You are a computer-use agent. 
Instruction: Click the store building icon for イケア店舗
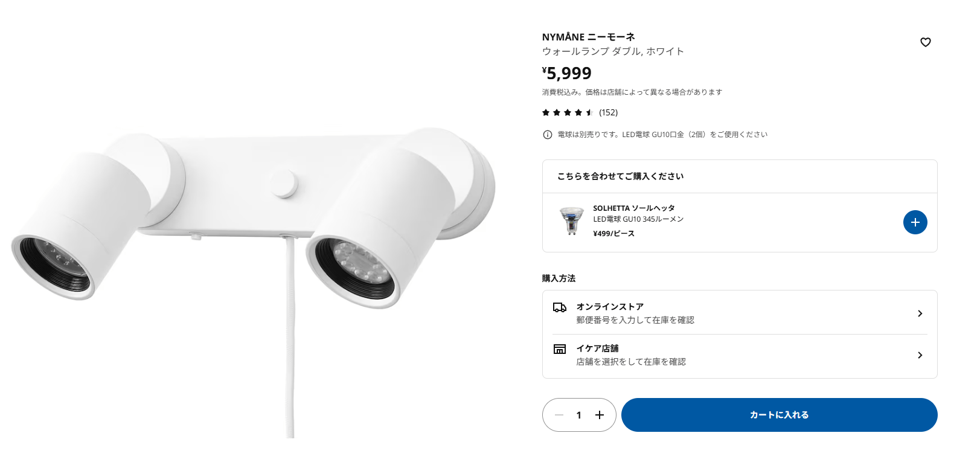560,349
